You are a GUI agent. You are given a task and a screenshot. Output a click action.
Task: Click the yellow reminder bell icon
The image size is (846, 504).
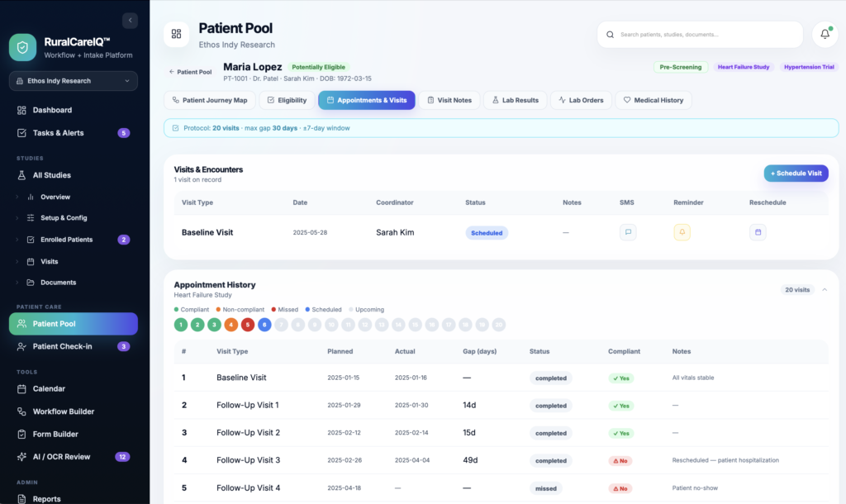tap(682, 232)
